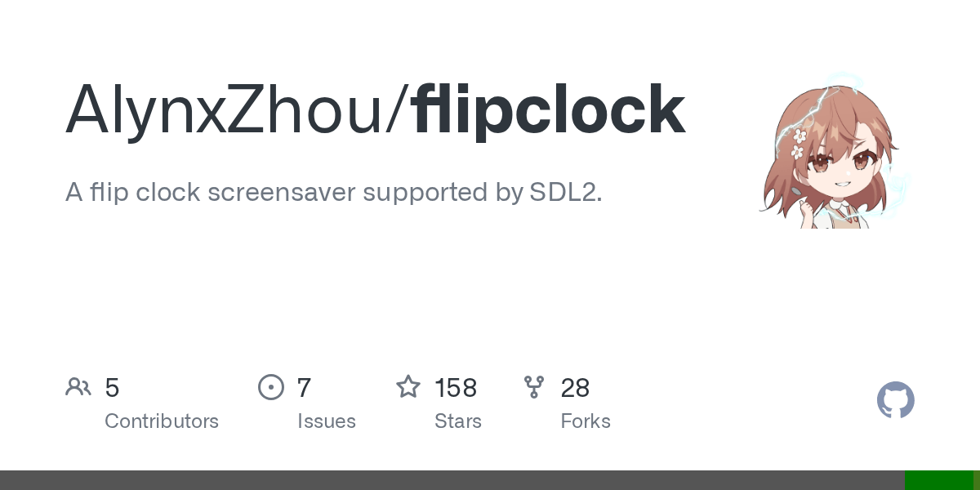The width and height of the screenshot is (980, 490).
Task: Open the AlynxZhou owner name
Action: (x=232, y=110)
